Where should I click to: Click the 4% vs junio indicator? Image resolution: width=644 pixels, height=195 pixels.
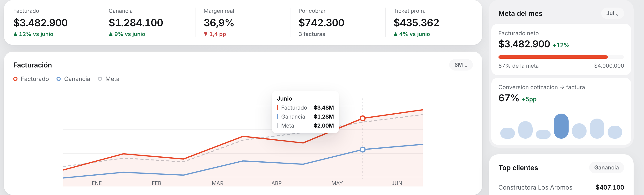(x=412, y=34)
